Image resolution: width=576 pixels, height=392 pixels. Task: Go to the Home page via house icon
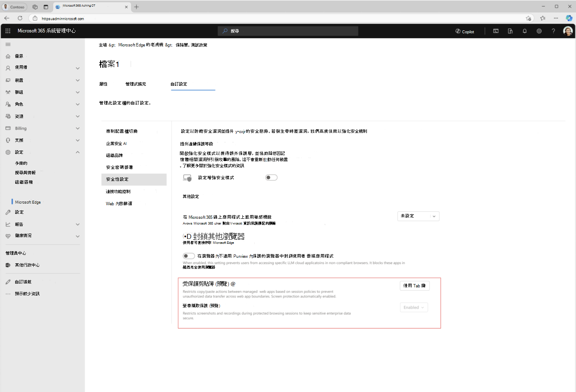click(8, 56)
